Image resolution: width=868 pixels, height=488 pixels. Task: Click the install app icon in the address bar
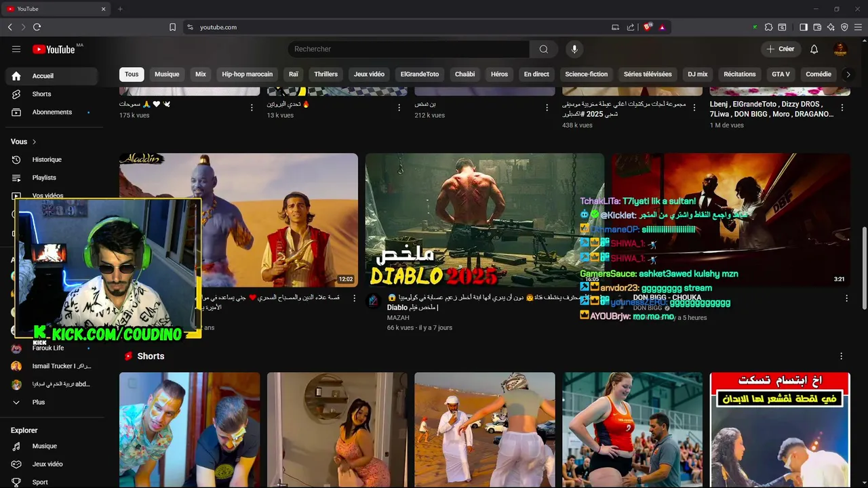[x=615, y=27]
